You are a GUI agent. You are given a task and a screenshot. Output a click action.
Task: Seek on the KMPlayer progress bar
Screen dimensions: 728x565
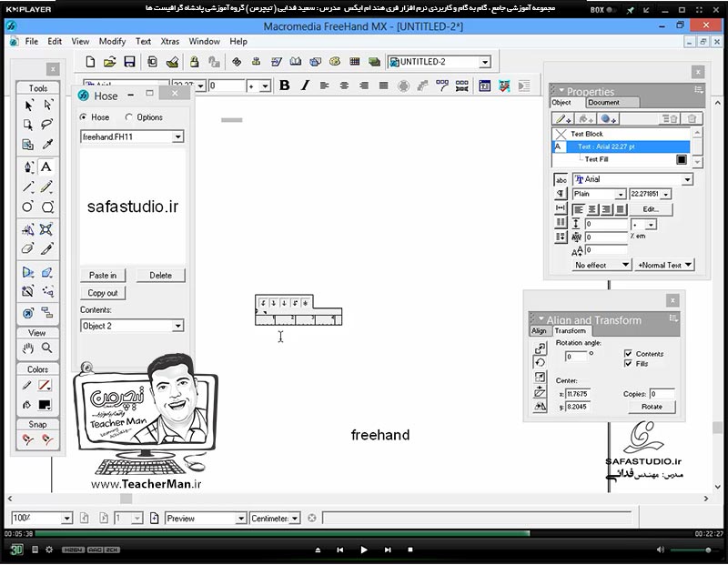363,533
